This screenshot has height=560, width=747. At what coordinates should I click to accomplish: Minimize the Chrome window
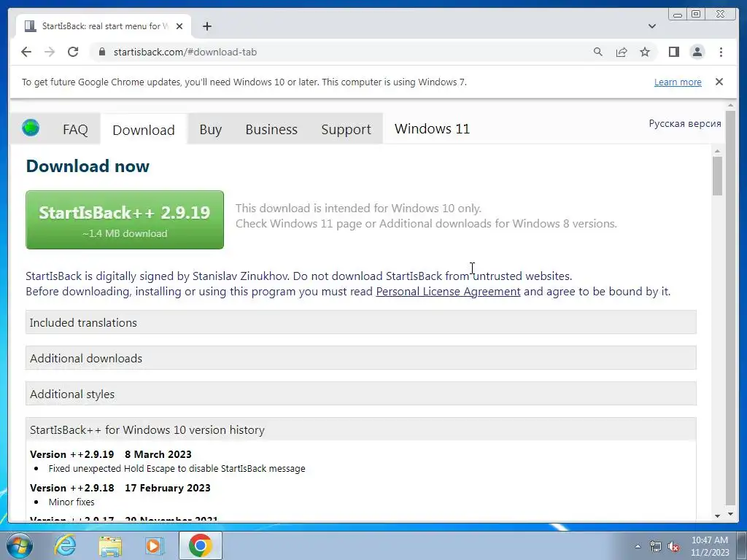[678, 15]
